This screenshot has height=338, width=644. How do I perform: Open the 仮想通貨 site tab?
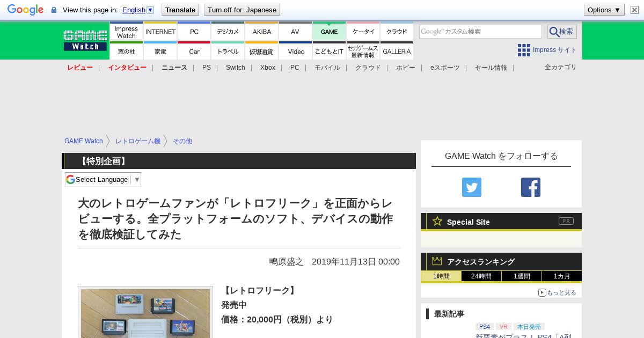[262, 51]
